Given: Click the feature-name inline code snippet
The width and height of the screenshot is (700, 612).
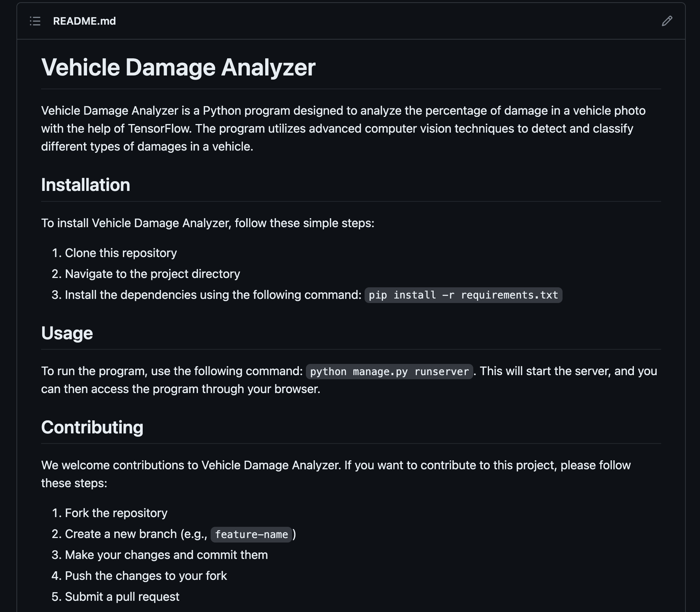Looking at the screenshot, I should [251, 534].
